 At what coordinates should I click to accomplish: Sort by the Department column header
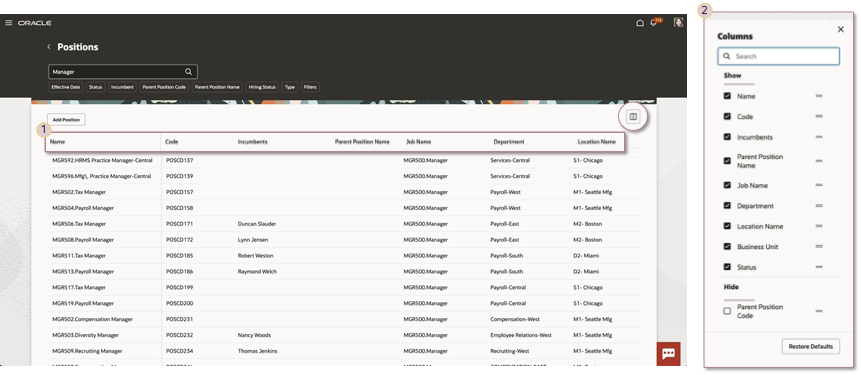point(508,142)
